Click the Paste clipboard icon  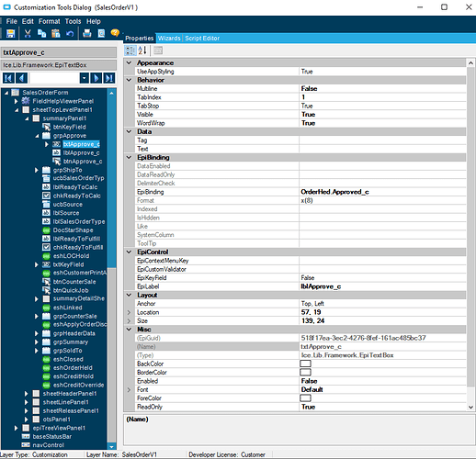click(x=56, y=33)
